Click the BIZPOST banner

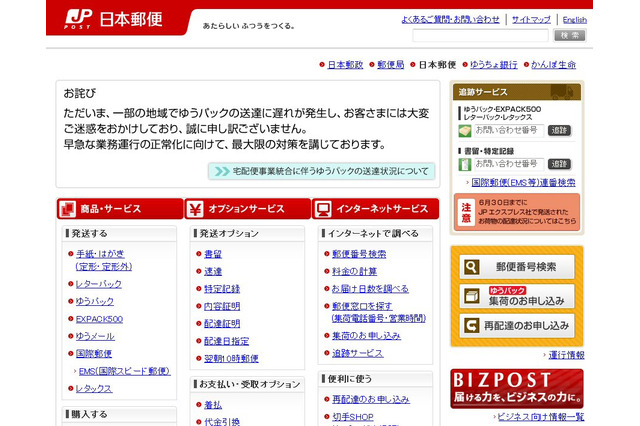(517, 388)
